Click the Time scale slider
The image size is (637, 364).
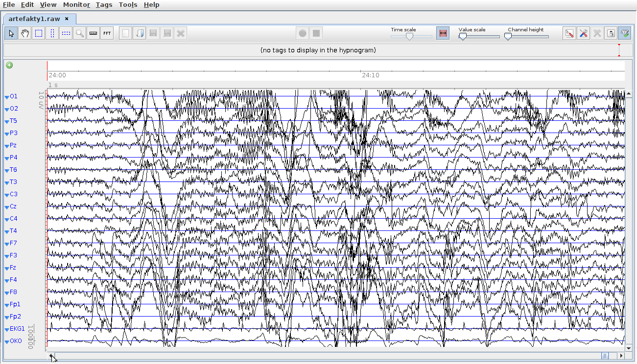[410, 36]
